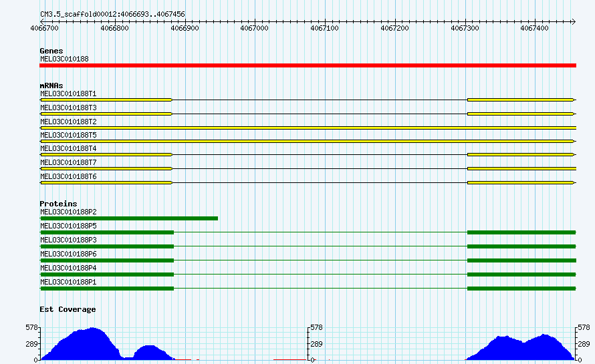This screenshot has width=595, height=364.
Task: Click the Genes track heading
Action: pyautogui.click(x=51, y=51)
